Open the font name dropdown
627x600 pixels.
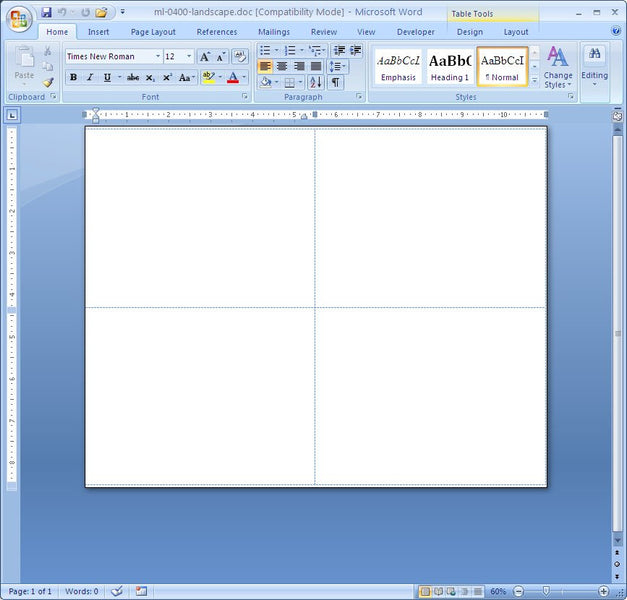click(157, 57)
